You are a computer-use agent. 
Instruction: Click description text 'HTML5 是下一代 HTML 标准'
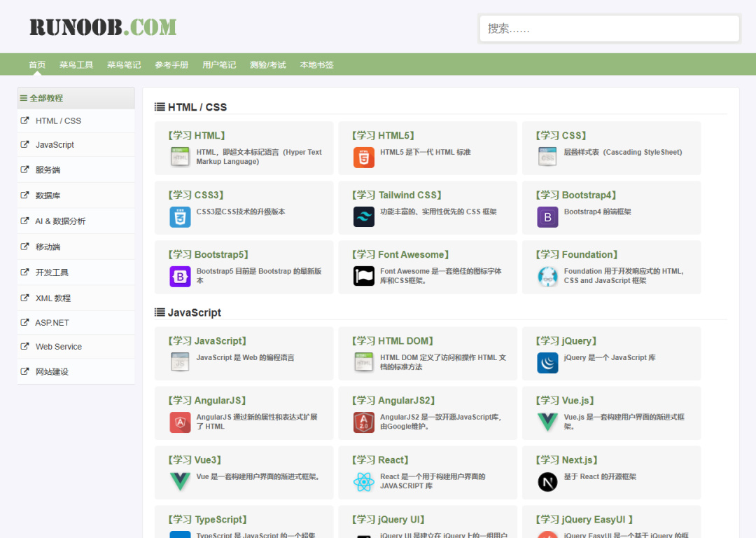click(x=426, y=152)
